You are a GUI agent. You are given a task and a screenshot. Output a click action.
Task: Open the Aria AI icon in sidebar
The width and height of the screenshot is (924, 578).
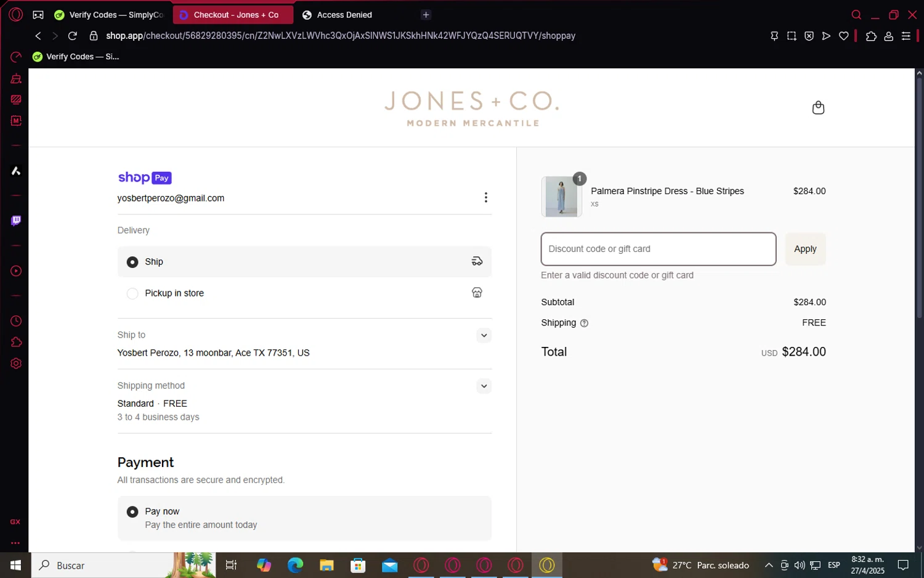point(16,171)
